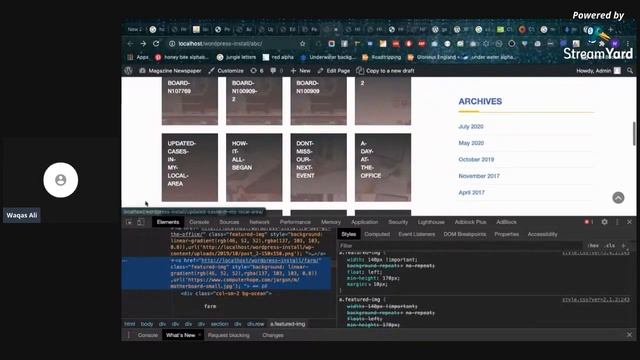Open the Memory tab in DevTools
640x360 pixels.
(331, 222)
